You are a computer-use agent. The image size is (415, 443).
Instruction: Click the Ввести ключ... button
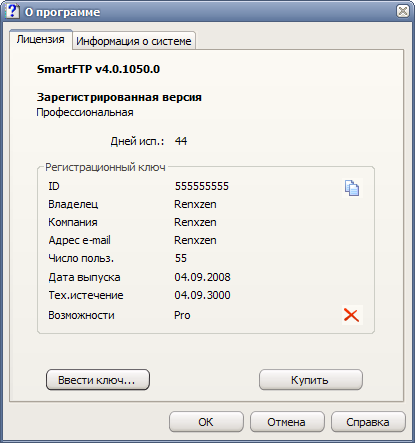click(x=98, y=380)
